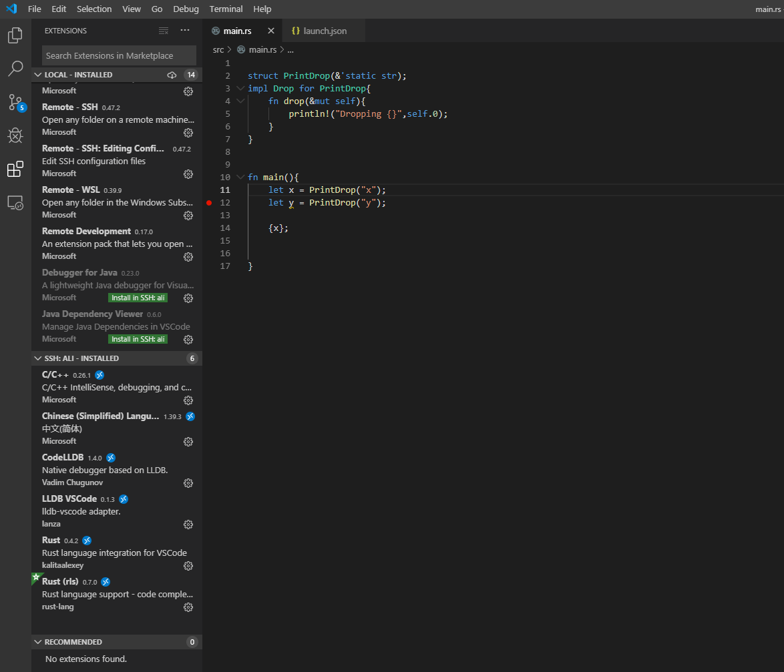This screenshot has height=672, width=784.
Task: Open the Go menu
Action: pyautogui.click(x=157, y=9)
